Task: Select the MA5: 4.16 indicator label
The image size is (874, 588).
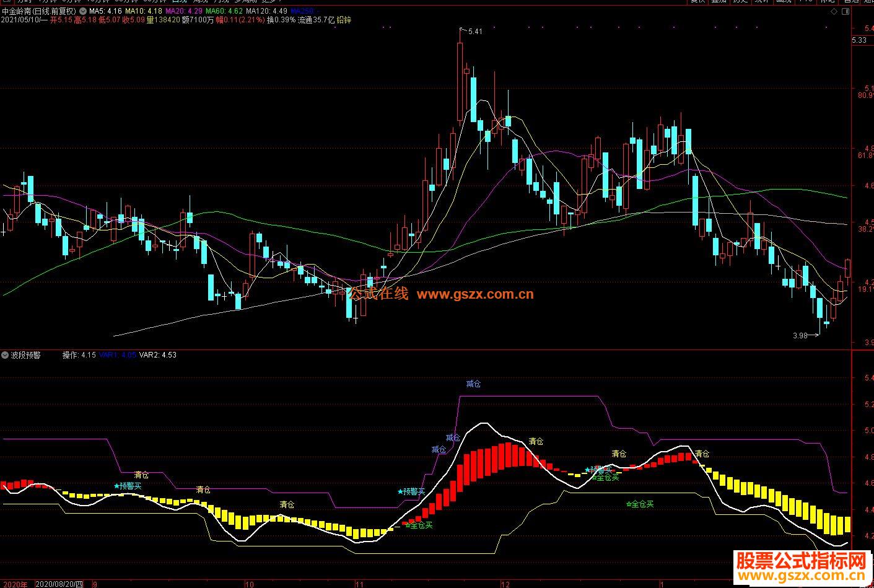Action: pyautogui.click(x=105, y=11)
